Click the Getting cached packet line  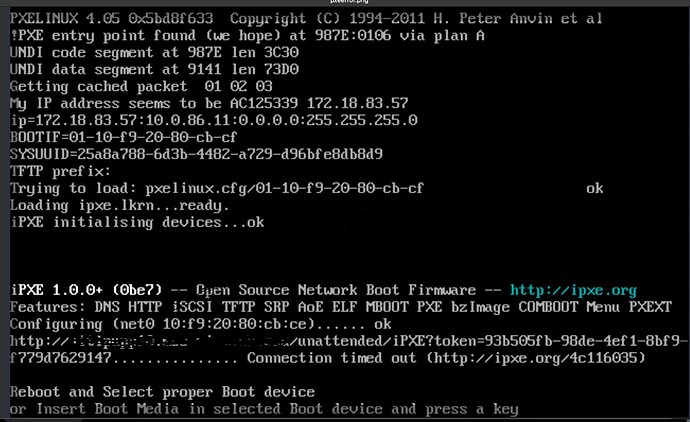[x=141, y=87]
